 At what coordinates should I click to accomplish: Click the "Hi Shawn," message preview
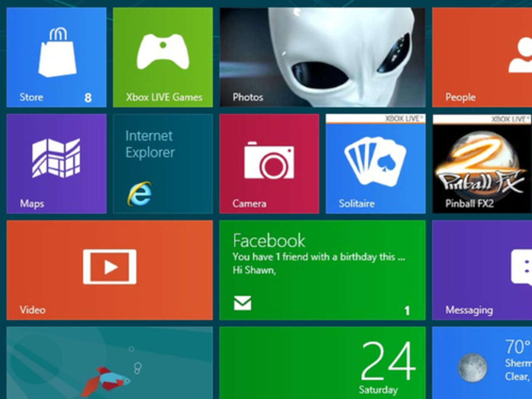(x=254, y=270)
